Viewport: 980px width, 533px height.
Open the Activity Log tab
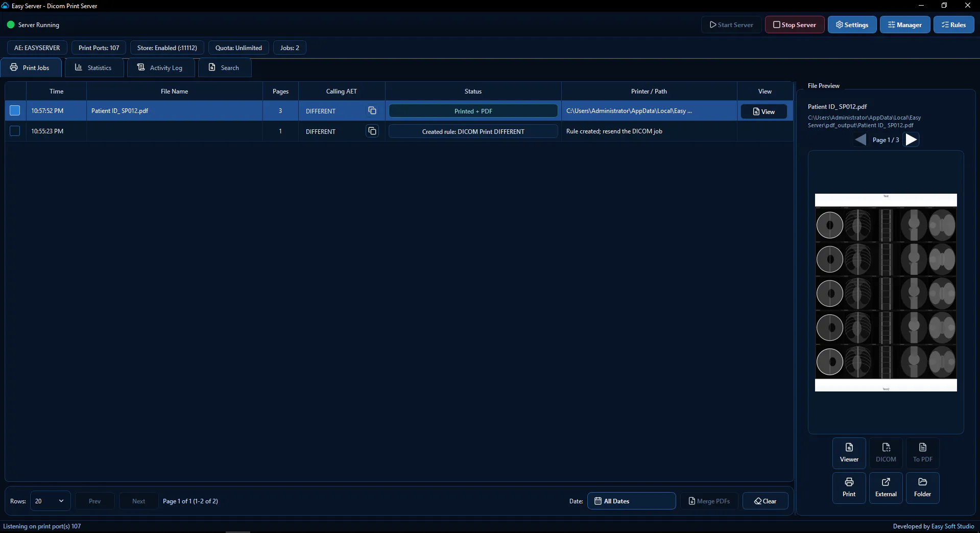[160, 67]
